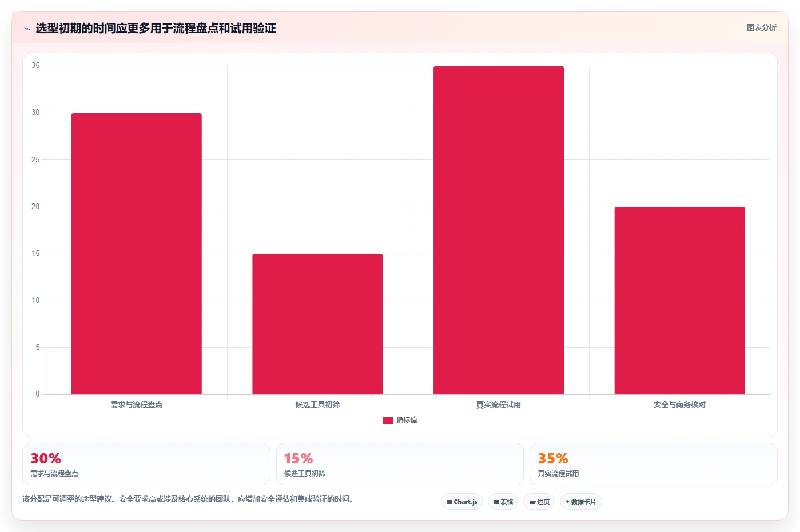Image resolution: width=800 pixels, height=532 pixels.
Task: Click the 表格 tag
Action: (503, 502)
